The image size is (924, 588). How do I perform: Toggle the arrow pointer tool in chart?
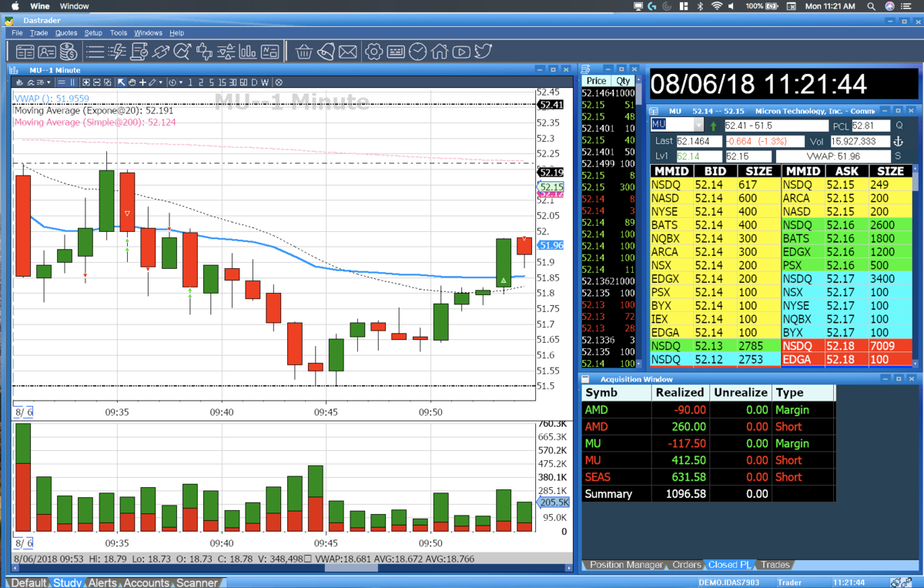[x=121, y=82]
